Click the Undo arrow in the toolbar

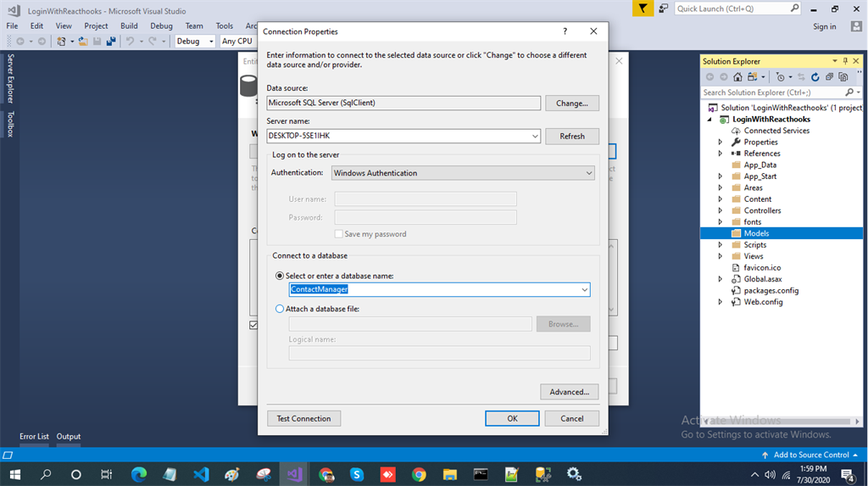tap(130, 41)
